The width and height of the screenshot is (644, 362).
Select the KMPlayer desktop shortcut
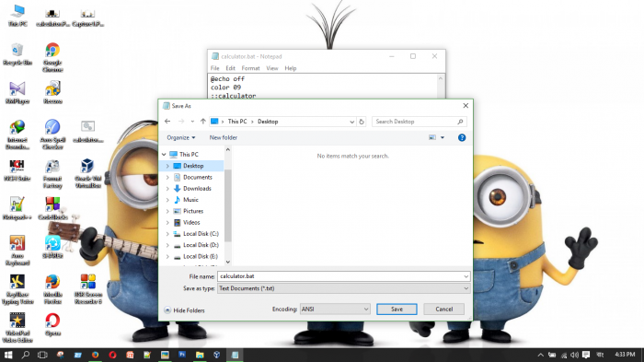coord(17,93)
